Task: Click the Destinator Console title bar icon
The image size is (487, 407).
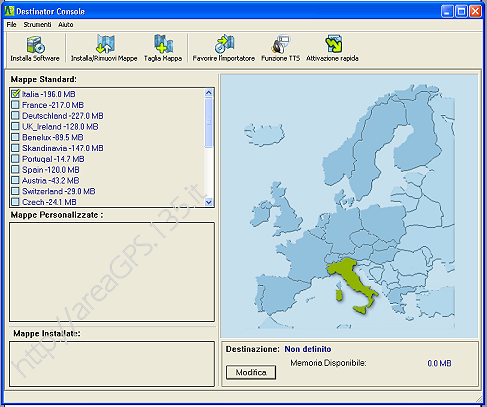Action: pyautogui.click(x=9, y=11)
